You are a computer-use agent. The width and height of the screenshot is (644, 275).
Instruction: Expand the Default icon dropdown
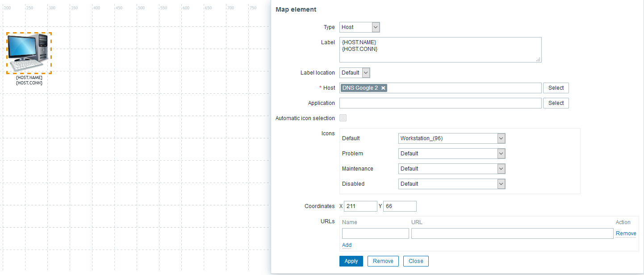(x=452, y=138)
